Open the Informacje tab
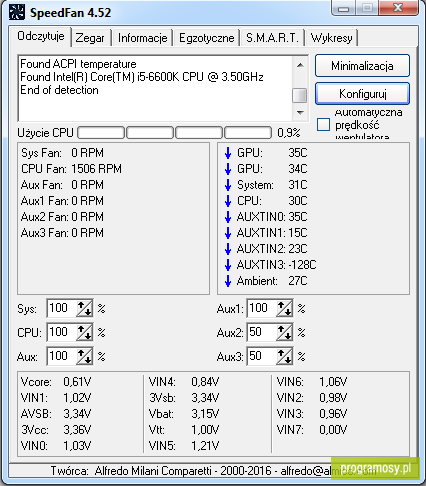 143,38
